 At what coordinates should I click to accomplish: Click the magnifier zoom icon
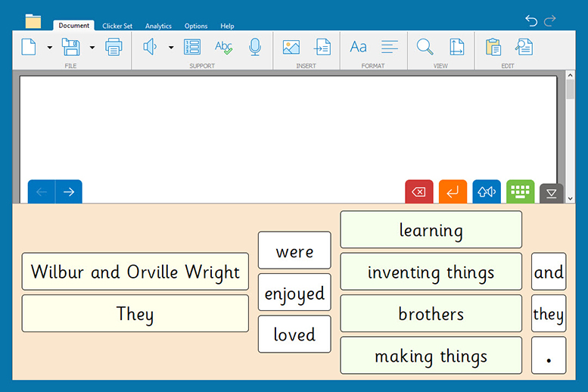425,48
